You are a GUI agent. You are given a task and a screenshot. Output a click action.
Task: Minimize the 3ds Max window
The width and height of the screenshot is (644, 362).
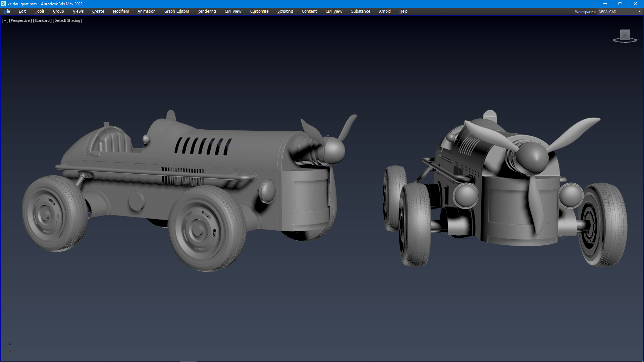pyautogui.click(x=605, y=4)
